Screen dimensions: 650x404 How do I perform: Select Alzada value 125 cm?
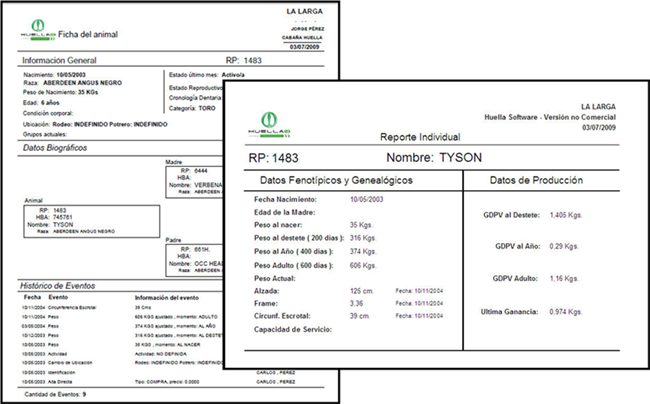(x=361, y=291)
